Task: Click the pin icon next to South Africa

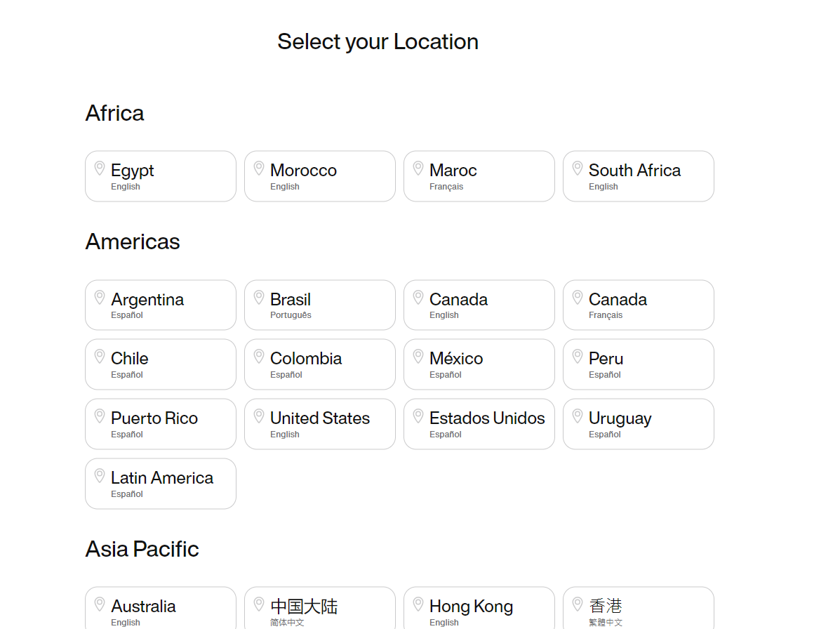Action: 578,168
